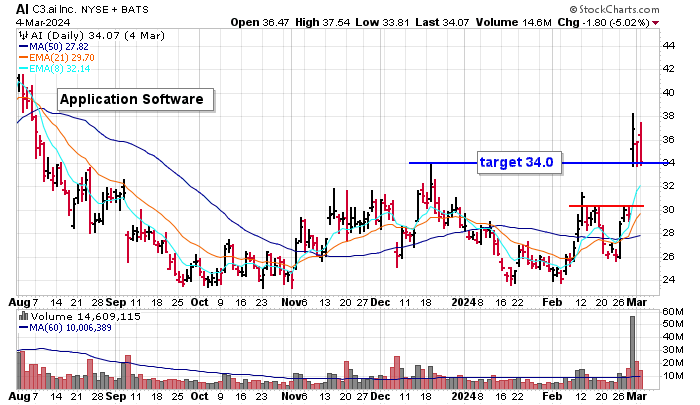Click the Volume 14,609,115 legend entry
Image resolution: width=700 pixels, height=405 pixels.
[85, 317]
